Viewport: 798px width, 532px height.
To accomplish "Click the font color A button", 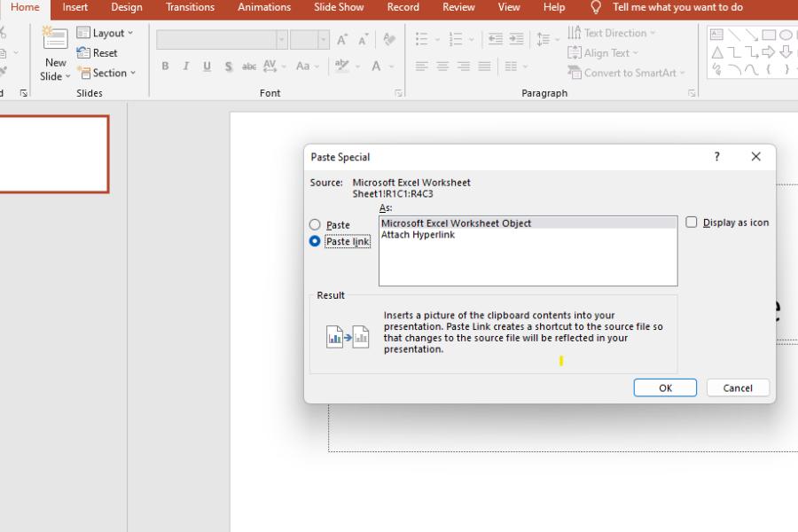I will [x=376, y=66].
